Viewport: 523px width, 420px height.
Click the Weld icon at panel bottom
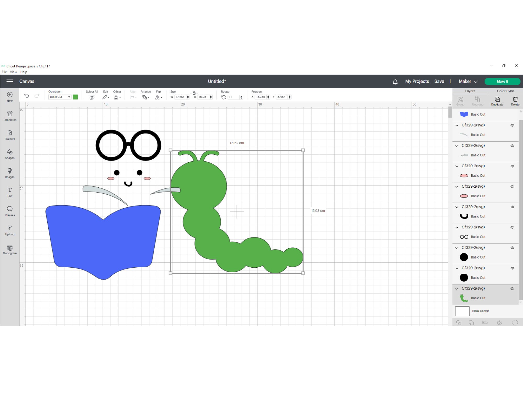471,323
